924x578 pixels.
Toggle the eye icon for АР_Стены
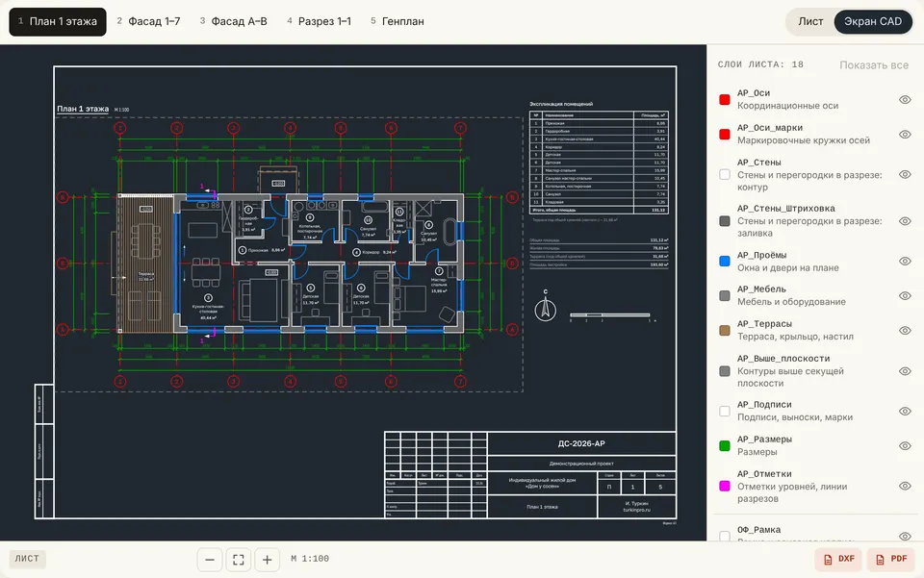905,175
